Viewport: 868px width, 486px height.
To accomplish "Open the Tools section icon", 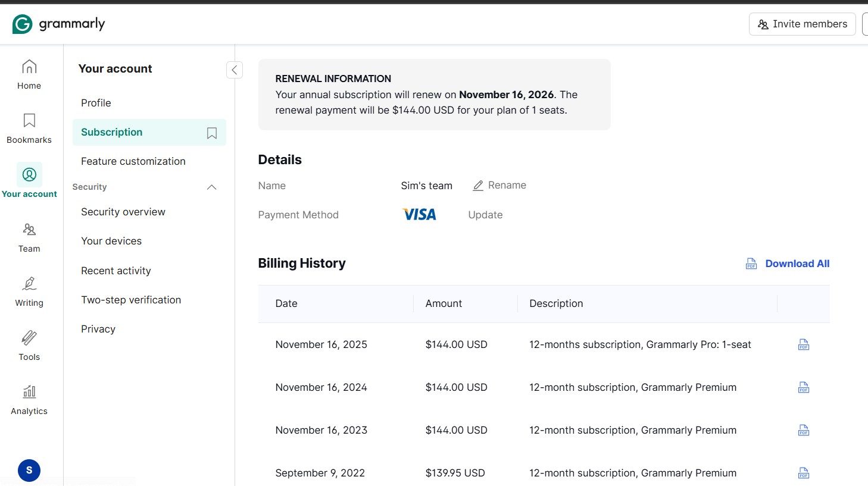I will [x=29, y=338].
